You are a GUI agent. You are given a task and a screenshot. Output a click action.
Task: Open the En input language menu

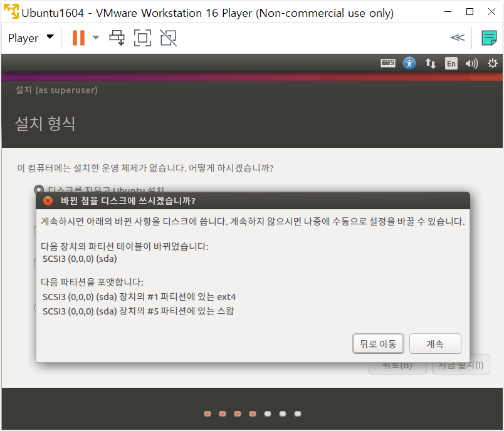(451, 64)
